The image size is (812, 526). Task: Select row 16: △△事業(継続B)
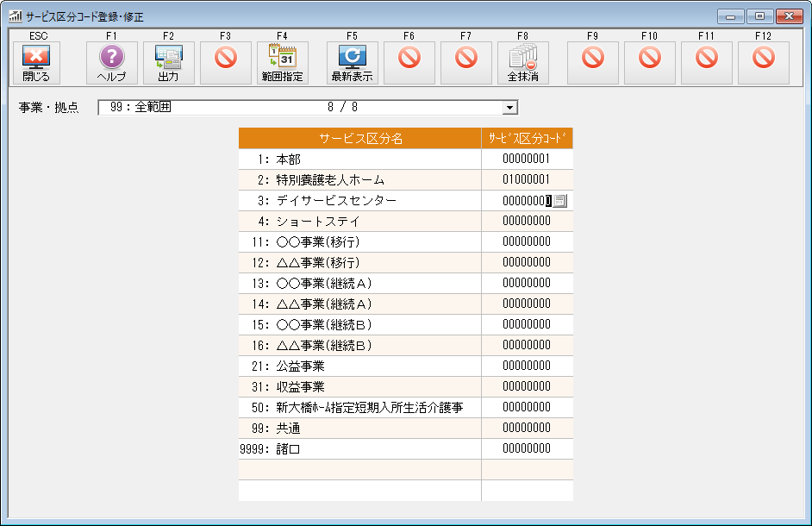[360, 346]
